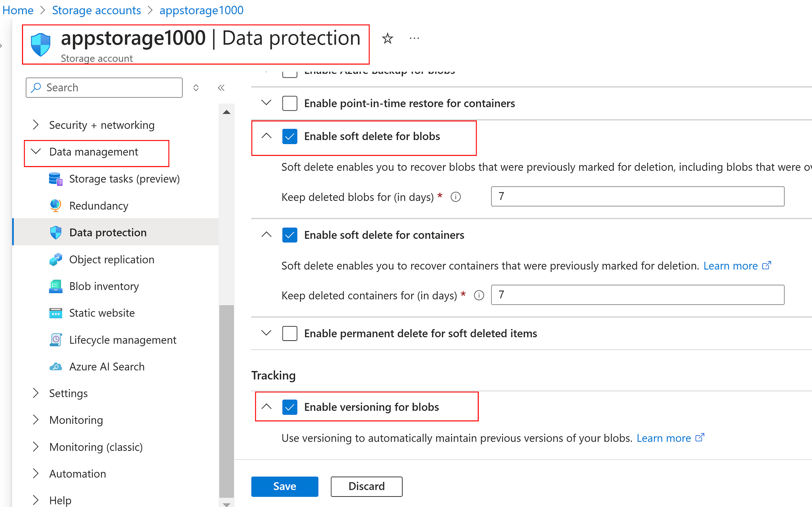Click the Keep deleted containers days field
Screen dimensions: 812x507
pos(637,295)
